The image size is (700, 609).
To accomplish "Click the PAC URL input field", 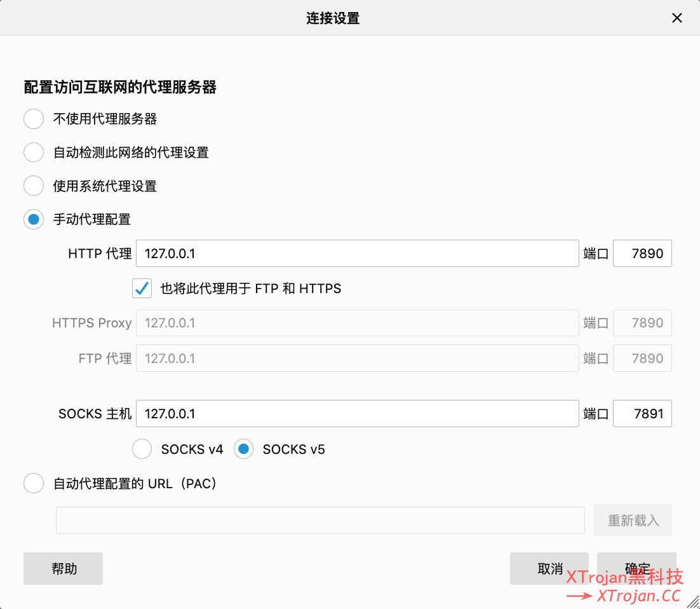I will pyautogui.click(x=320, y=520).
